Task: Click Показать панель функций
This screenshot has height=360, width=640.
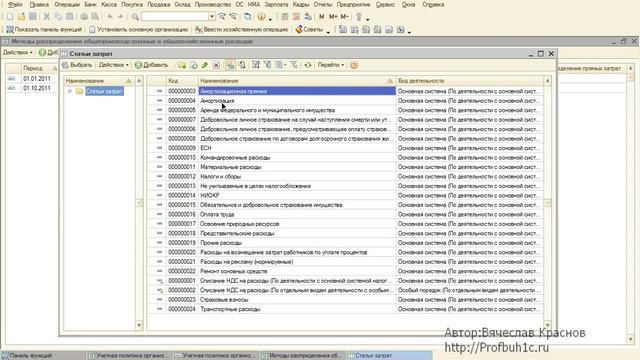Action: [44, 29]
